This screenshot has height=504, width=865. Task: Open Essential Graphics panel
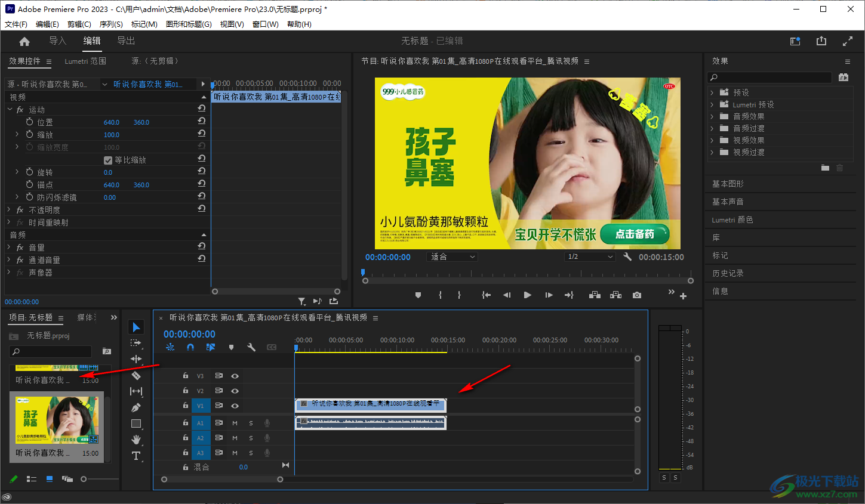coord(728,184)
